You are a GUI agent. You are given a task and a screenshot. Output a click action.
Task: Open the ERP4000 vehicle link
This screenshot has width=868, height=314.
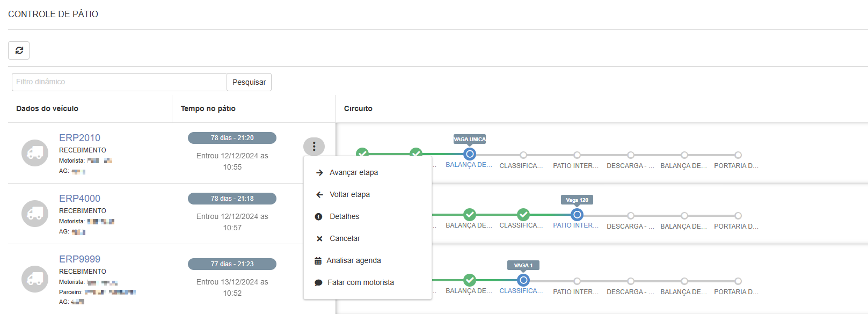(79, 199)
